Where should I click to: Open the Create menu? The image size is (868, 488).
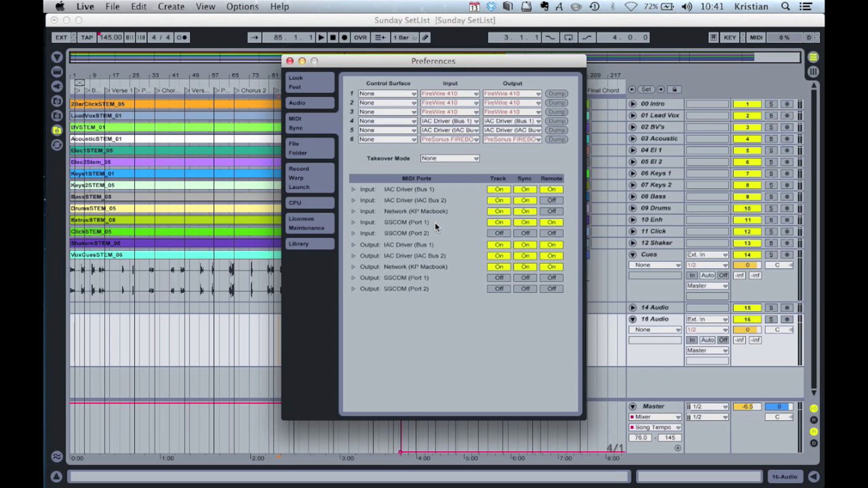[171, 7]
